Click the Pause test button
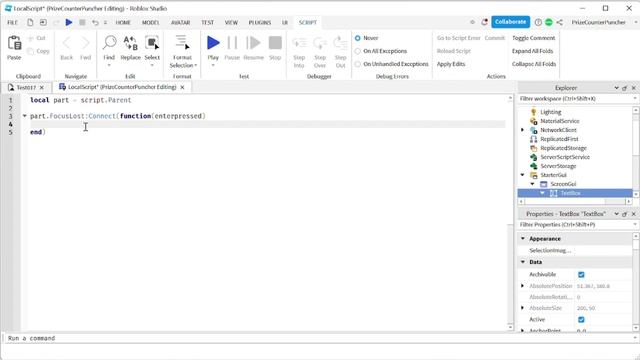 click(x=232, y=42)
